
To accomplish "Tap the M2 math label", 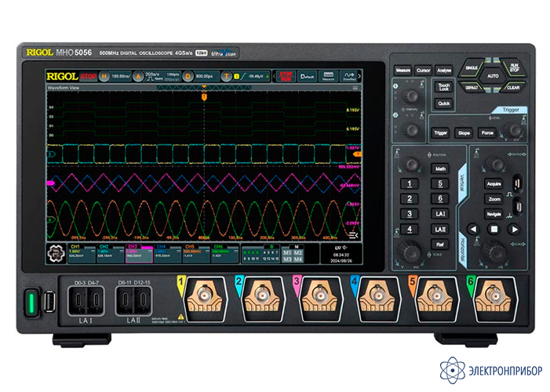I will [x=298, y=252].
